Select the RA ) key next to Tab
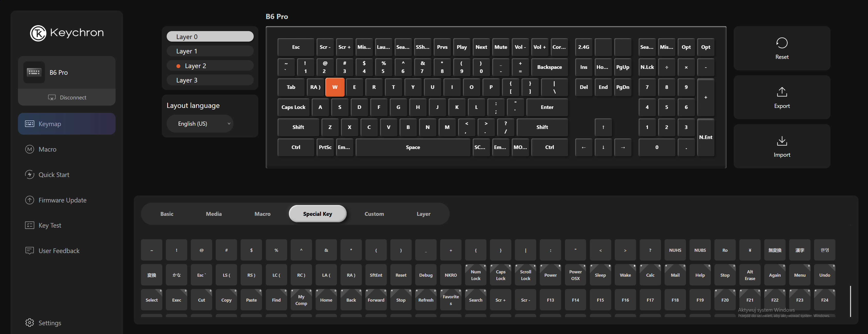Viewport: 868px width, 334px height. point(315,87)
